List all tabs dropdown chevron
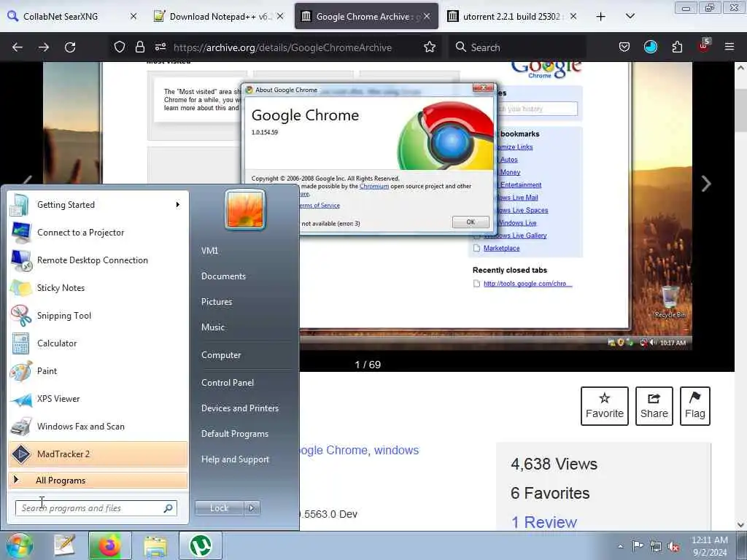The image size is (747, 560). tap(630, 16)
